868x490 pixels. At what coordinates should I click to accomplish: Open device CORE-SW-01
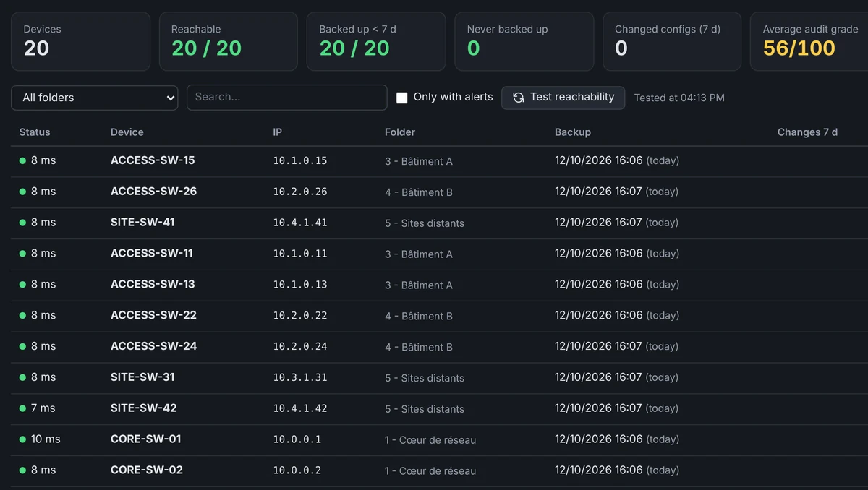[x=146, y=439]
